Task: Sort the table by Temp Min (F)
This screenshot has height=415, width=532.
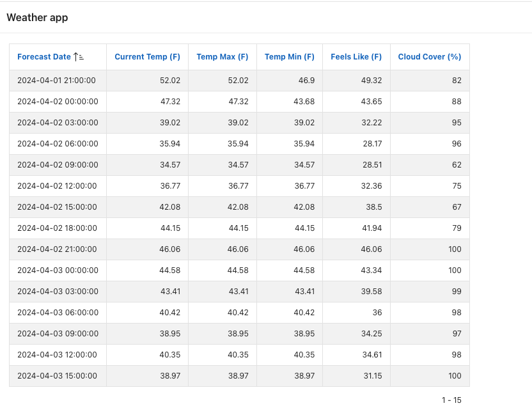Action: [289, 57]
